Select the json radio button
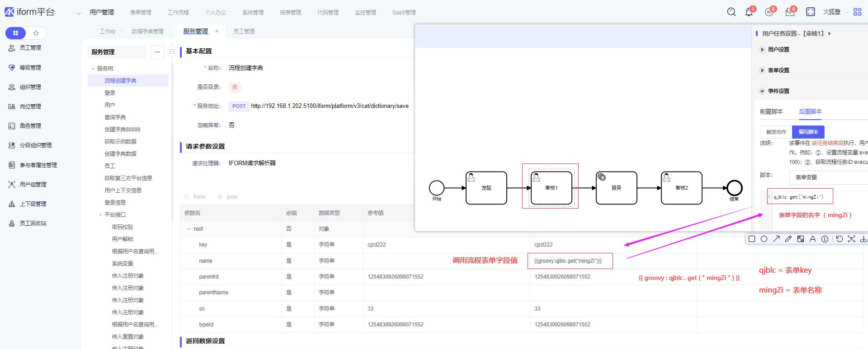 click(x=220, y=197)
